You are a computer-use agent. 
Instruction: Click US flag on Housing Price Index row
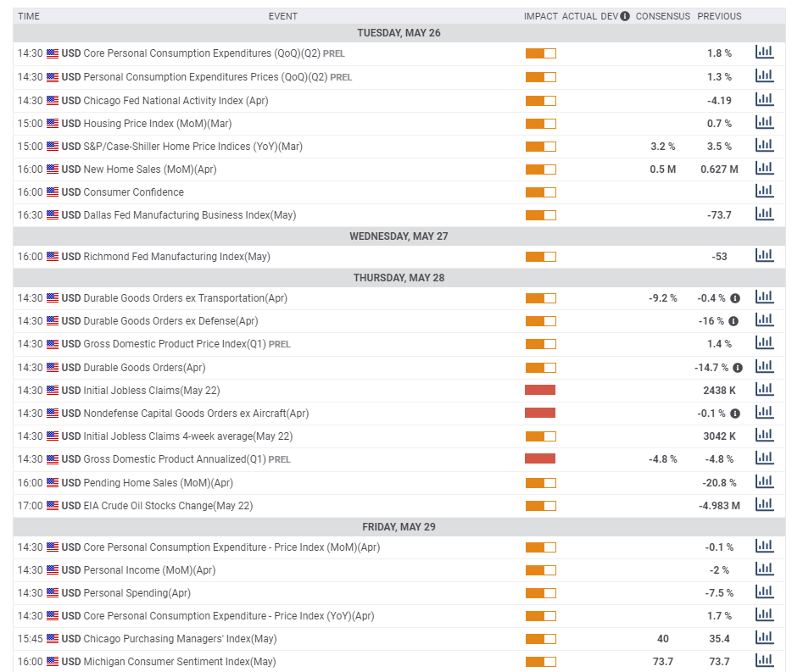(53, 124)
